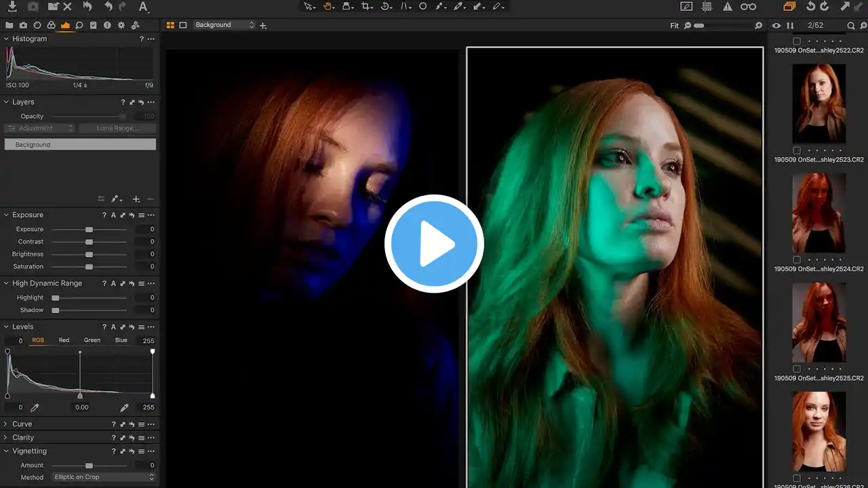Select the circular Spot Removal tool
The width and height of the screenshot is (868, 488).
tap(422, 7)
